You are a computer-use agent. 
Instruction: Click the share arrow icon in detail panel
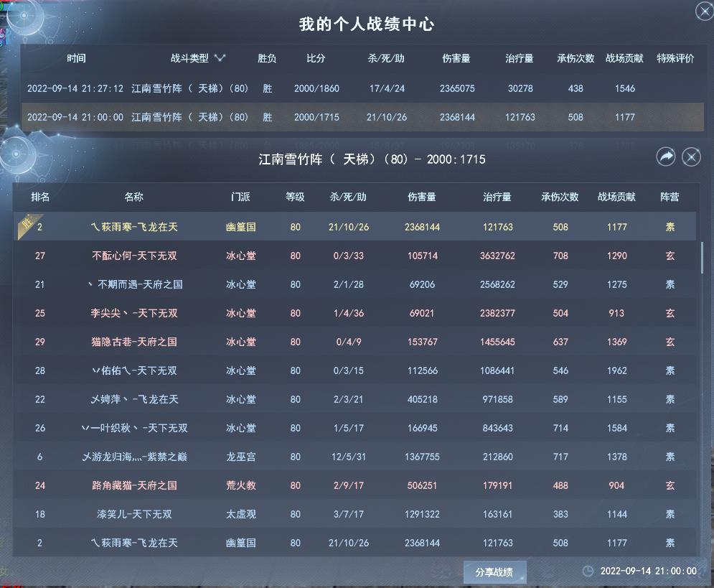click(666, 157)
